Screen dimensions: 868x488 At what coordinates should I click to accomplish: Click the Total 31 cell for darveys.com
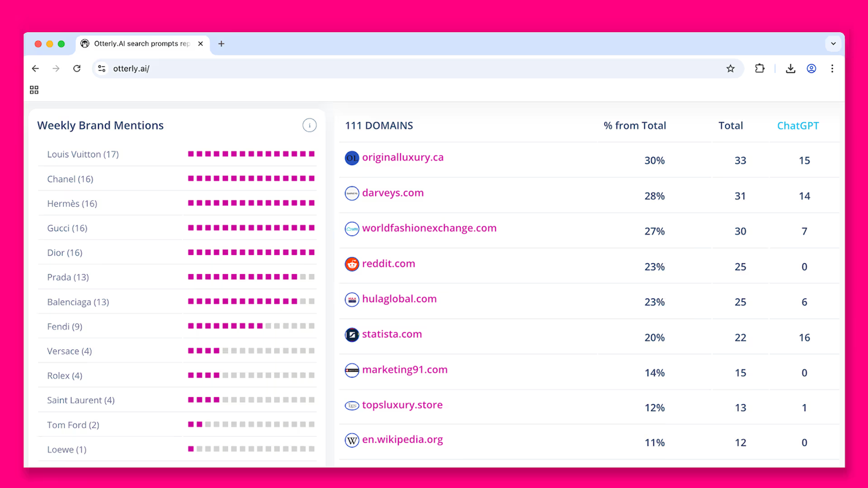(740, 196)
